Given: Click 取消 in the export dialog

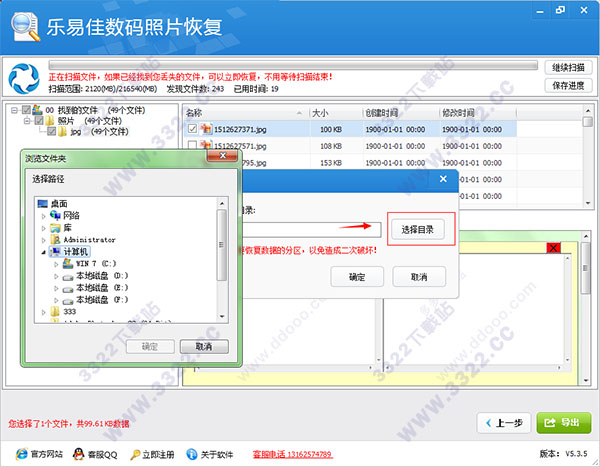Looking at the screenshot, I should (419, 276).
